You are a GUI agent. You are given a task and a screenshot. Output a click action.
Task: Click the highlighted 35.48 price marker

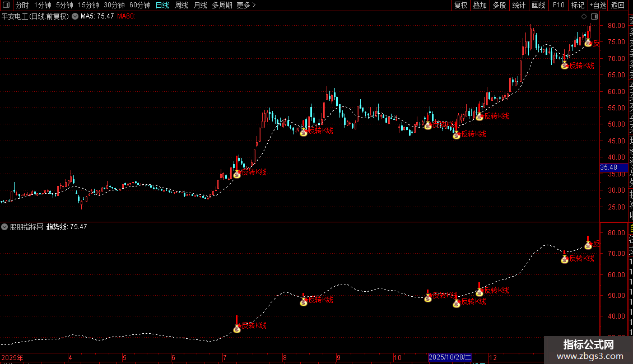[613, 167]
